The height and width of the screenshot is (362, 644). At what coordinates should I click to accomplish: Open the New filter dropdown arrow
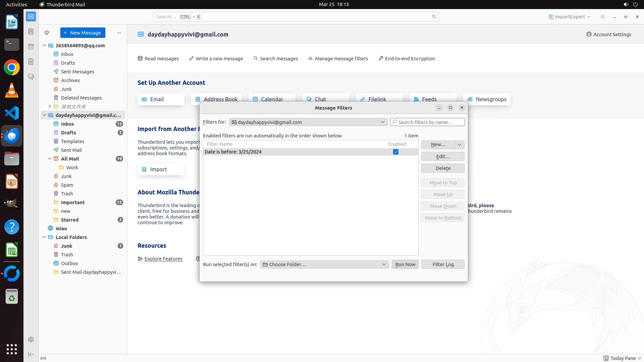460,144
